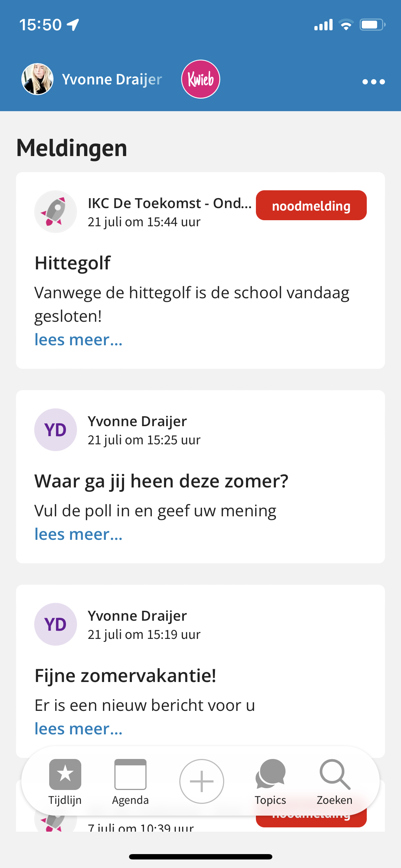Select the Yvonne Draijer name in header
Screen dimensions: 401x868
coord(112,79)
